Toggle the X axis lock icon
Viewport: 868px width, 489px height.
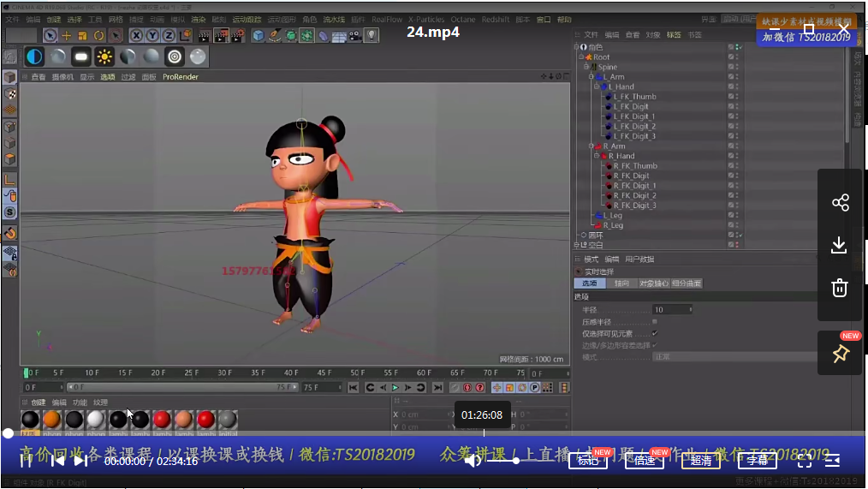point(137,36)
